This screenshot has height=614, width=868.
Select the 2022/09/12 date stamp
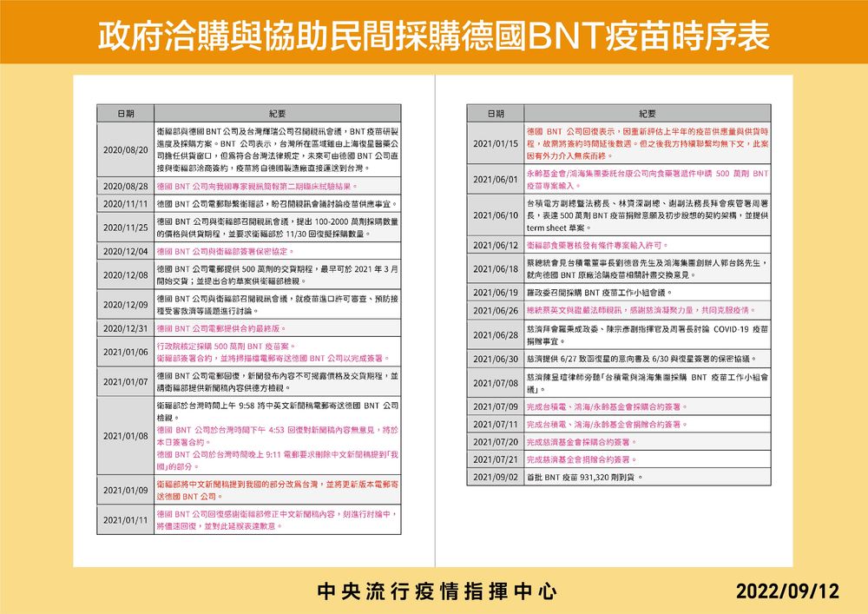788,590
